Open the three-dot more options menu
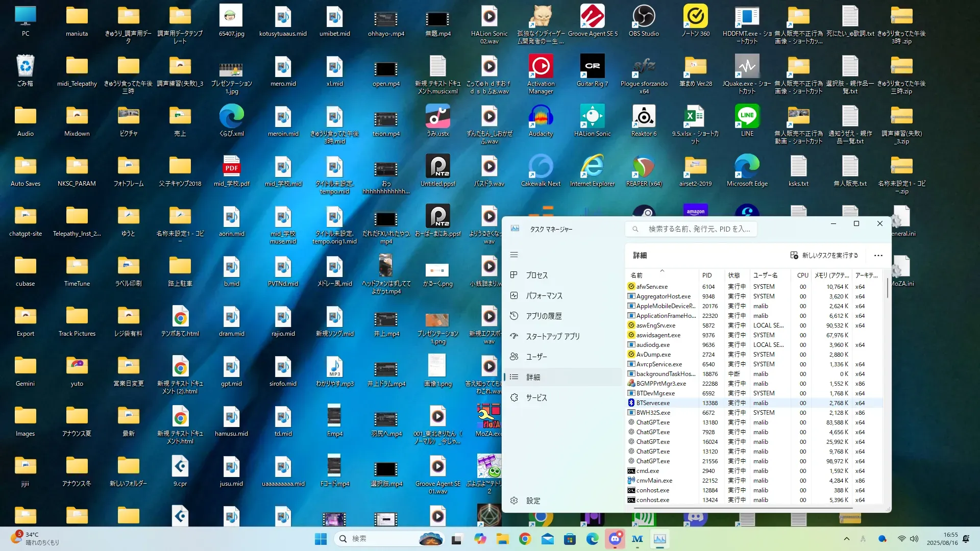 [x=878, y=255]
